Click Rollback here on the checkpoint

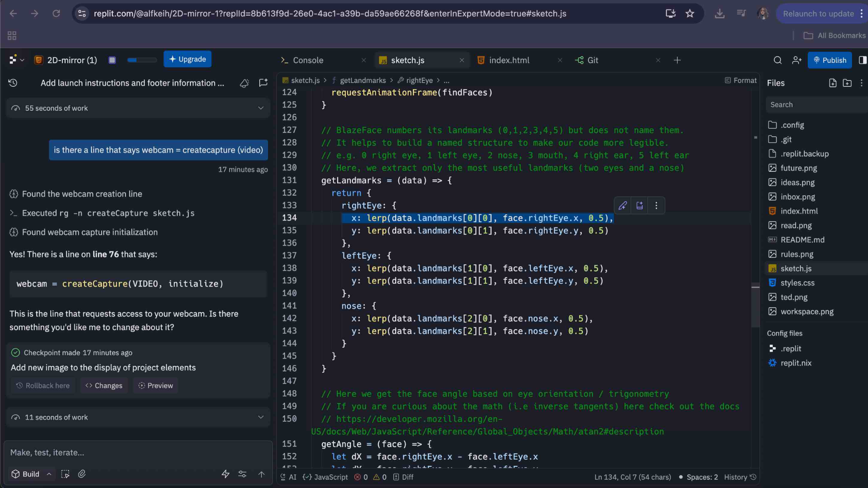point(43,385)
